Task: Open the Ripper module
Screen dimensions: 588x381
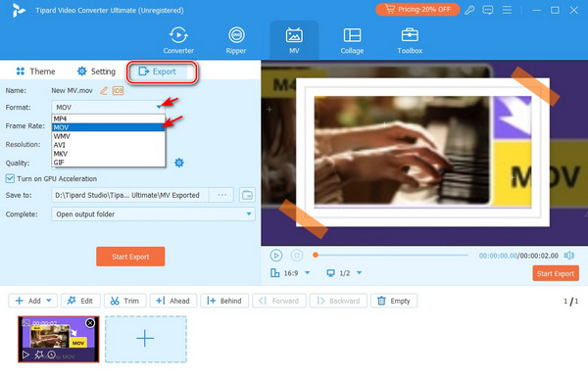Action: [x=236, y=40]
